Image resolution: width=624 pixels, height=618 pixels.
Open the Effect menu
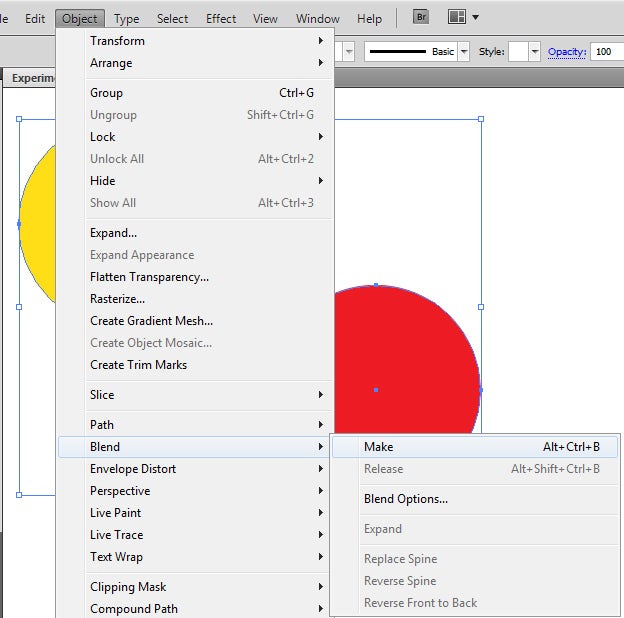221,19
